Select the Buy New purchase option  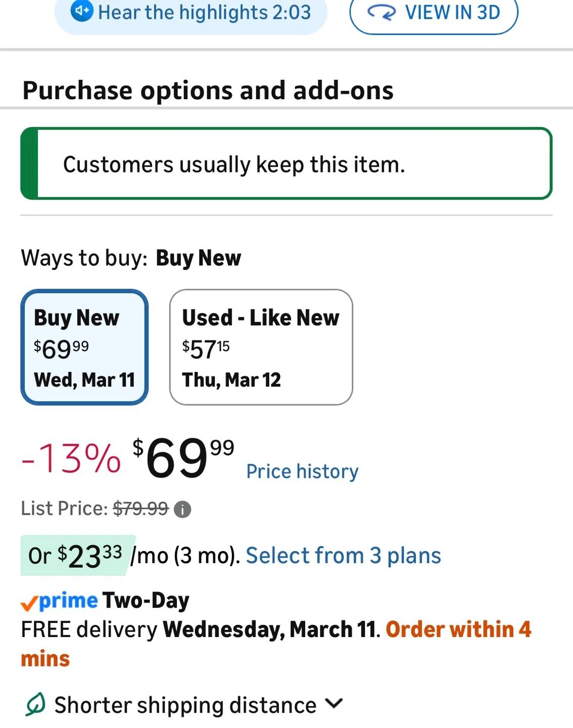pyautogui.click(x=84, y=347)
